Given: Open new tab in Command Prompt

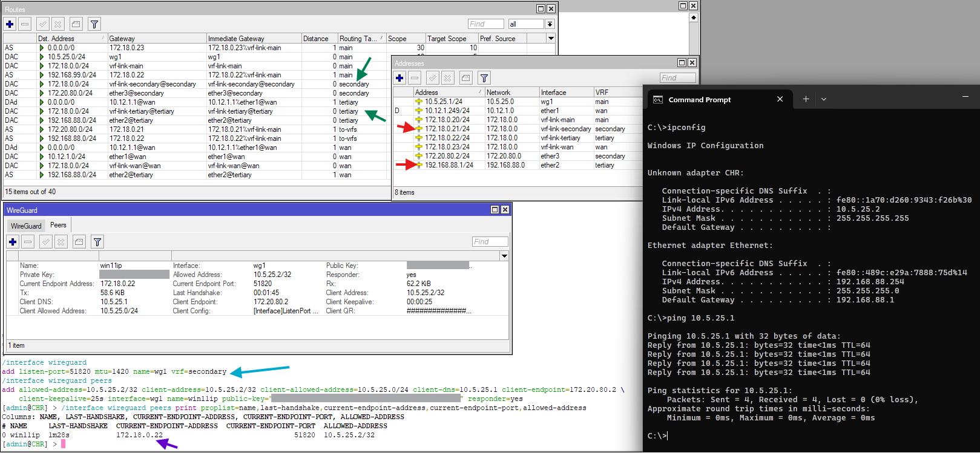Looking at the screenshot, I should pos(806,99).
